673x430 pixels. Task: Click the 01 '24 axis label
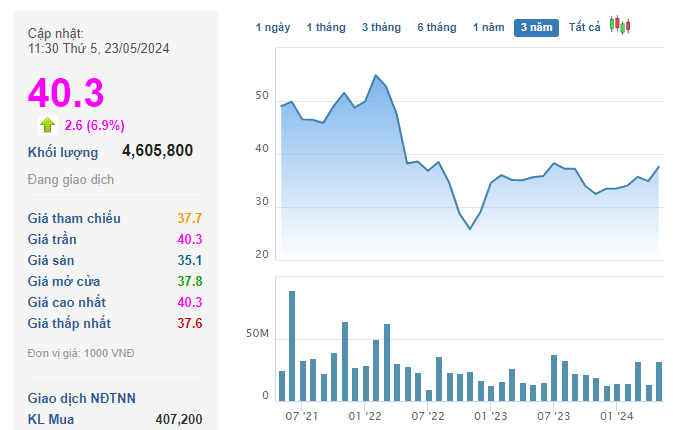[x=616, y=416]
